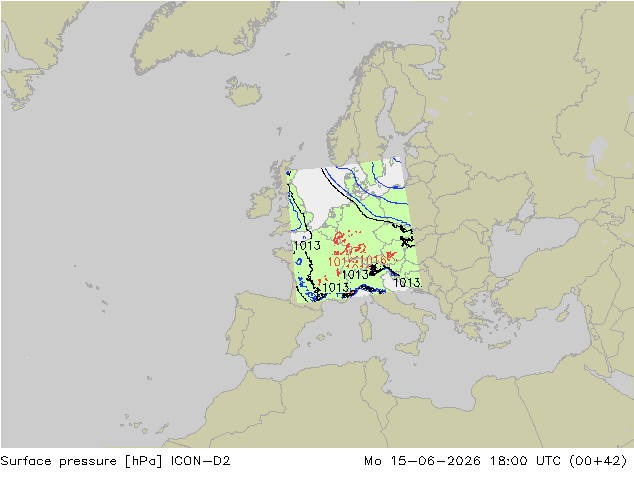This screenshot has height=490, width=634.
Task: Click the 1013 label over the English Channel
Action: pos(306,245)
